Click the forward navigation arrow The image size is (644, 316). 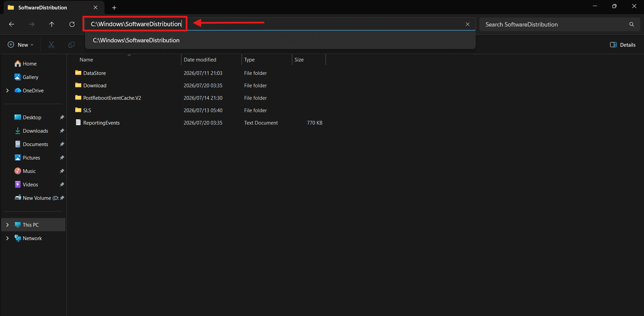(32, 24)
